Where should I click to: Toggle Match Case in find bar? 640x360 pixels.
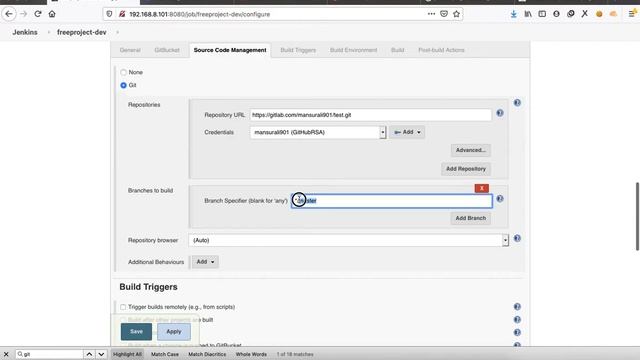[165, 354]
